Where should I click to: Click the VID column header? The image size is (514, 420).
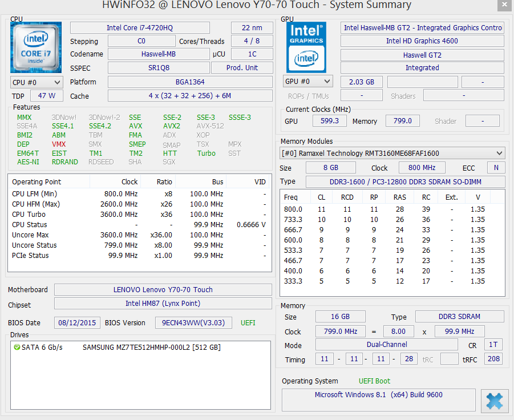[248, 181]
